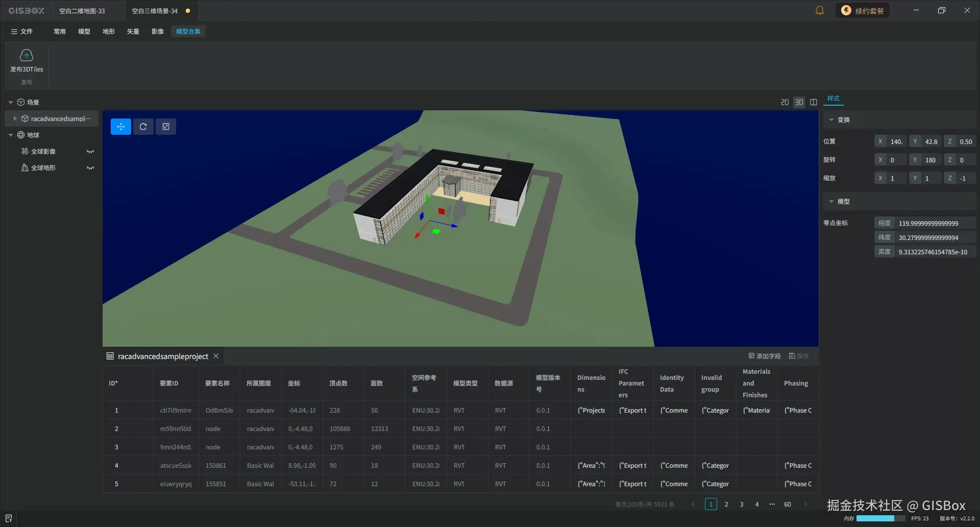Image resolution: width=980 pixels, height=527 pixels.
Task: Select the 样式 panel tab
Action: (834, 99)
